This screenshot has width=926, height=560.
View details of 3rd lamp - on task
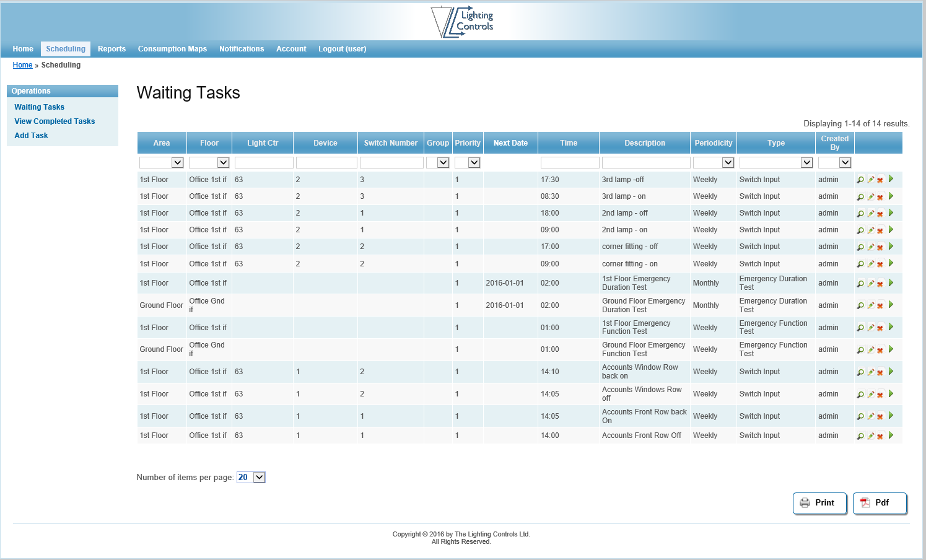pos(860,196)
